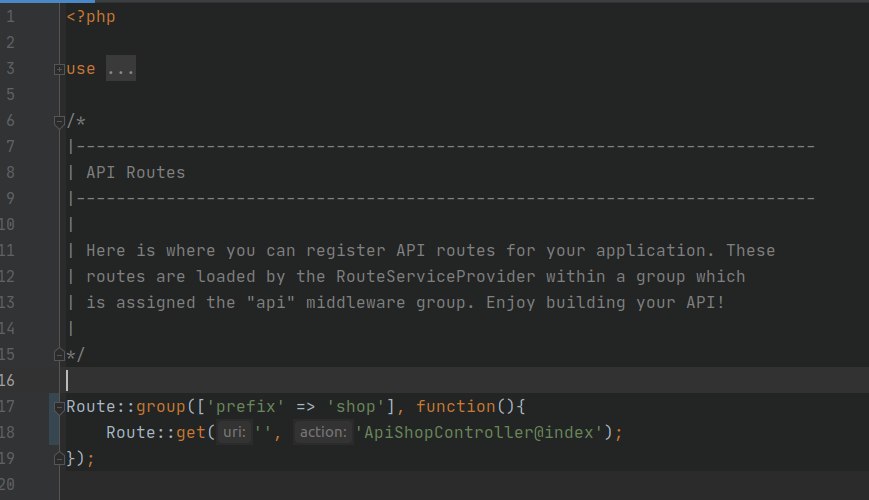Image resolution: width=869 pixels, height=500 pixels.
Task: Click the word RouteServiceProvider in the comment
Action: pyautogui.click(x=436, y=277)
